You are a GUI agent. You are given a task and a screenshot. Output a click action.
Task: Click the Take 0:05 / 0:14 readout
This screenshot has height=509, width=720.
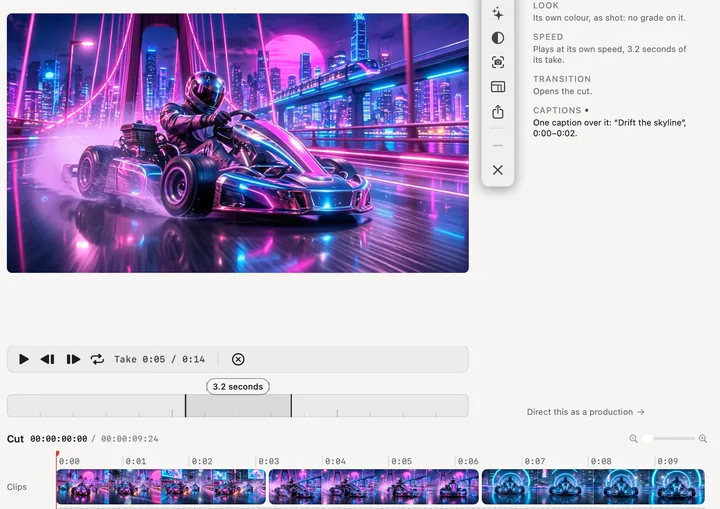pos(159,359)
